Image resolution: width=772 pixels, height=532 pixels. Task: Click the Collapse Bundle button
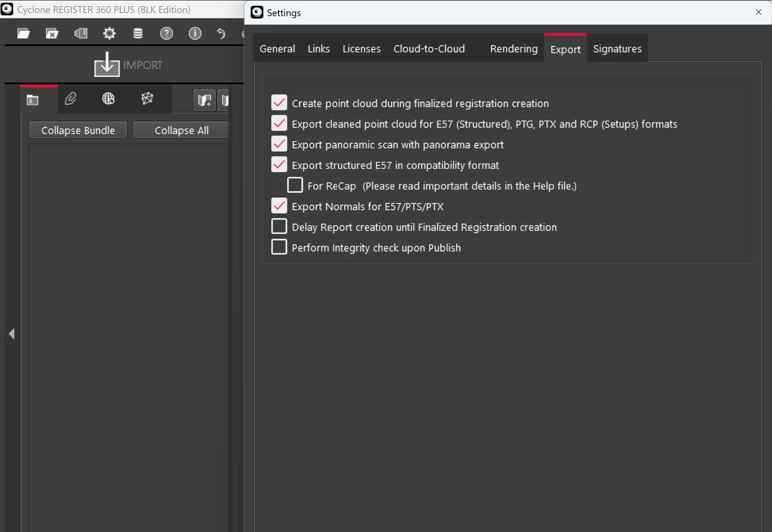(x=78, y=130)
